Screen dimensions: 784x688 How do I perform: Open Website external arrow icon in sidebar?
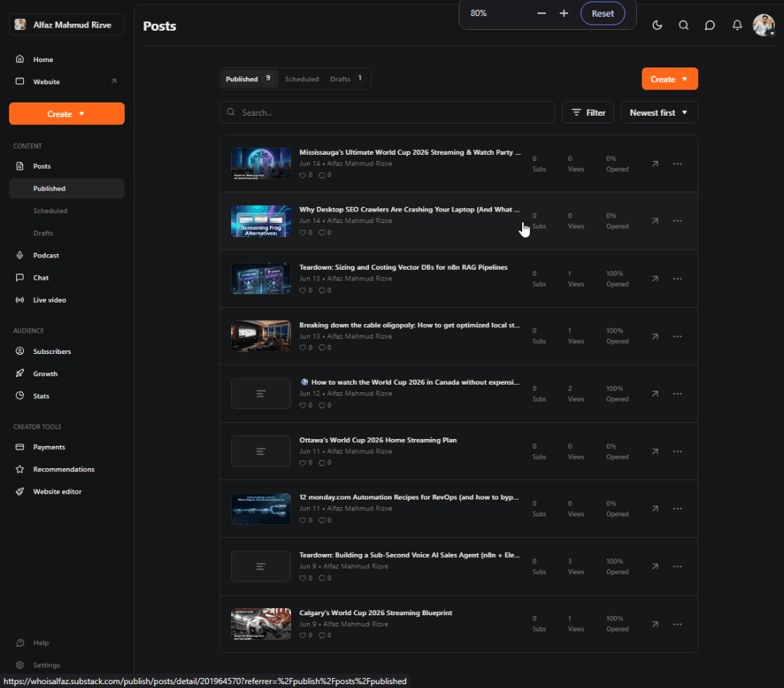coord(113,81)
